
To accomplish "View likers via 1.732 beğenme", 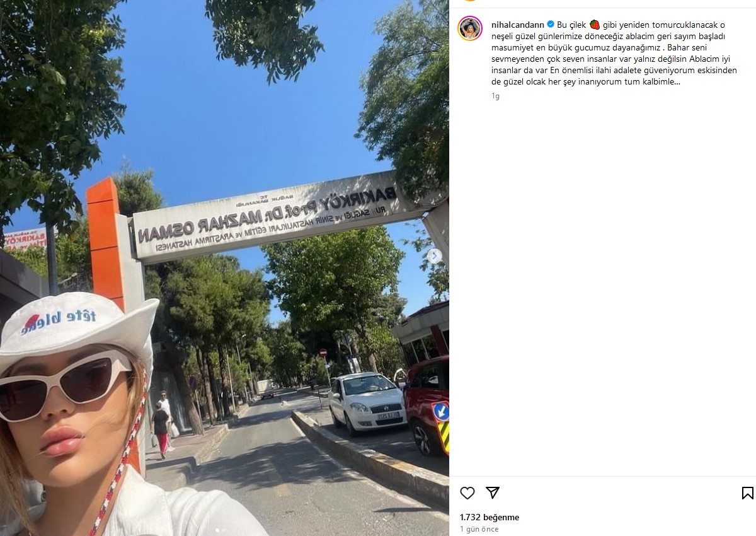I will tap(490, 517).
